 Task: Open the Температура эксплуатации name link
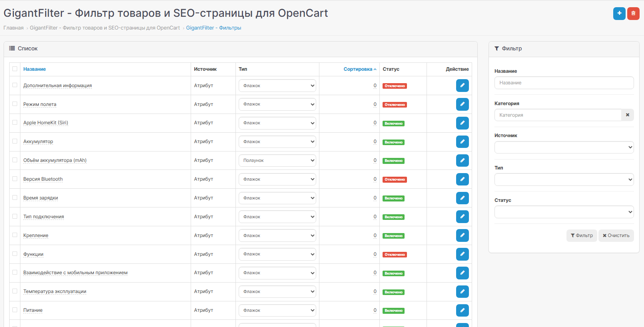(55, 291)
